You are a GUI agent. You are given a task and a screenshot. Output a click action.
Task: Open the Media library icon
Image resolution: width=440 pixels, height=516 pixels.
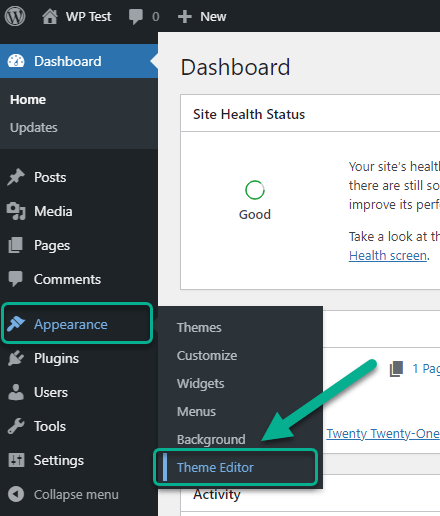[x=16, y=211]
